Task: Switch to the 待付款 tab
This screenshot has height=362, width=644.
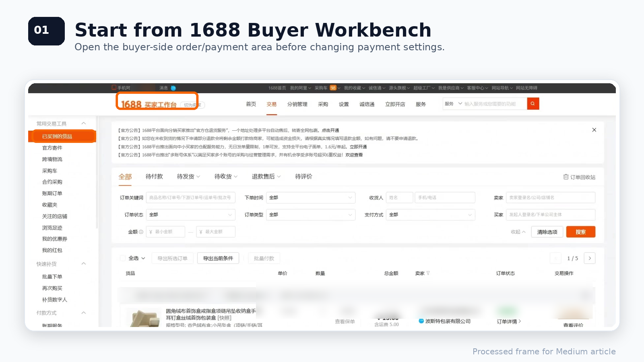Action: [154, 177]
